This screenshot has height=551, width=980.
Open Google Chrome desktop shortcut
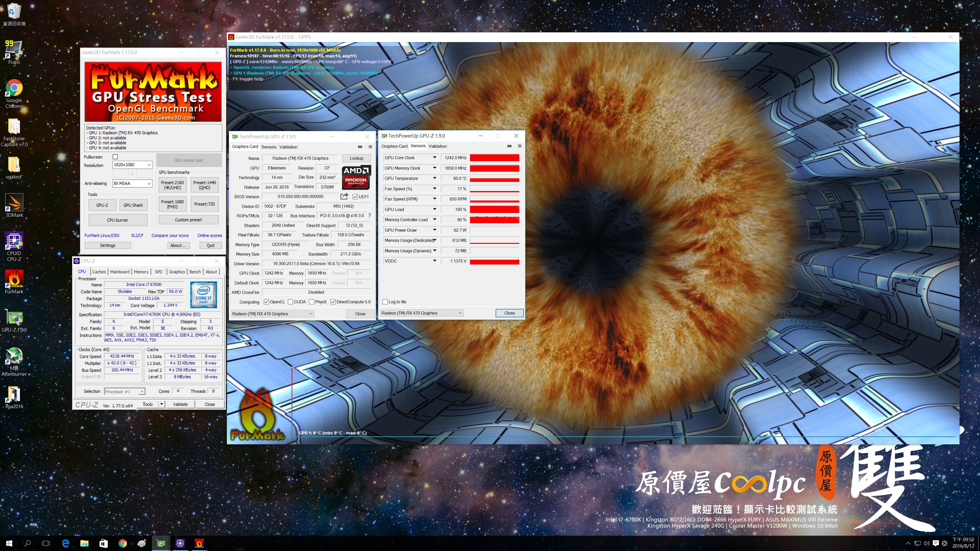click(x=14, y=94)
